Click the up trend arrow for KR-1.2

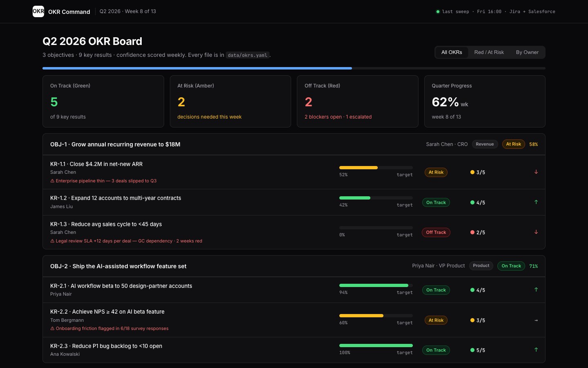536,202
